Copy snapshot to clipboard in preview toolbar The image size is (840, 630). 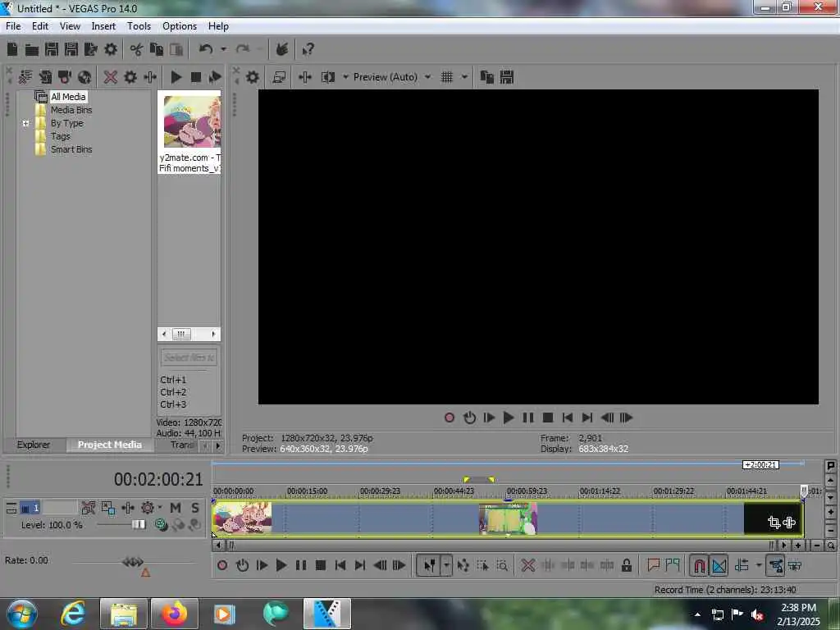point(486,77)
